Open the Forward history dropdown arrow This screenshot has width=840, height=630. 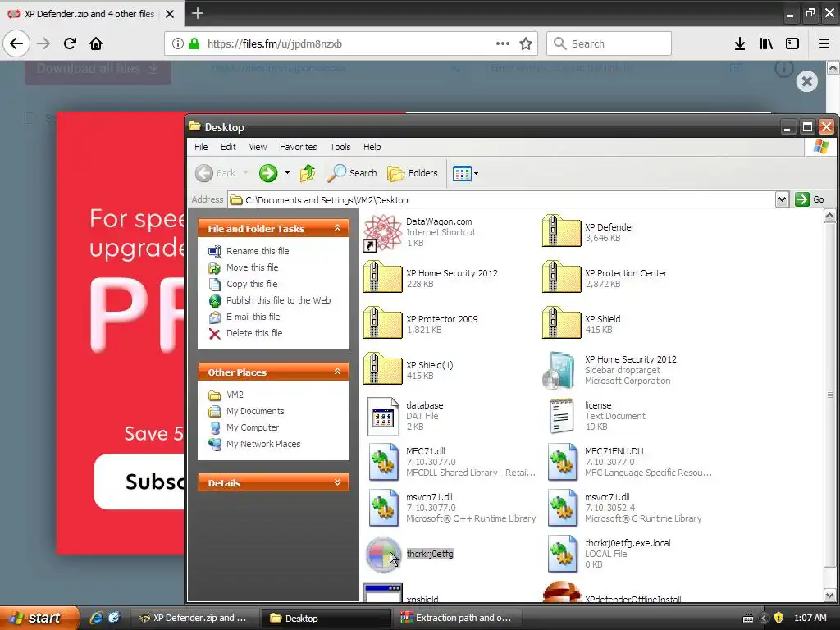[x=288, y=173]
